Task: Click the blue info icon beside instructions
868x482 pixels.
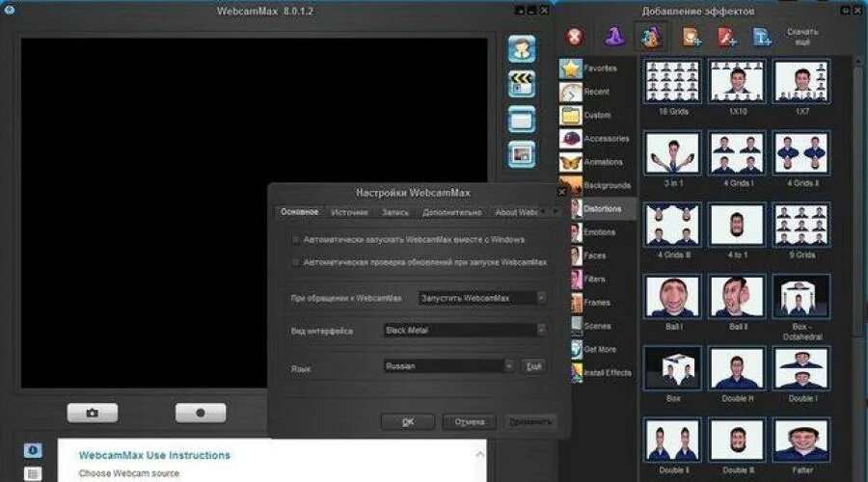Action: coord(33,450)
